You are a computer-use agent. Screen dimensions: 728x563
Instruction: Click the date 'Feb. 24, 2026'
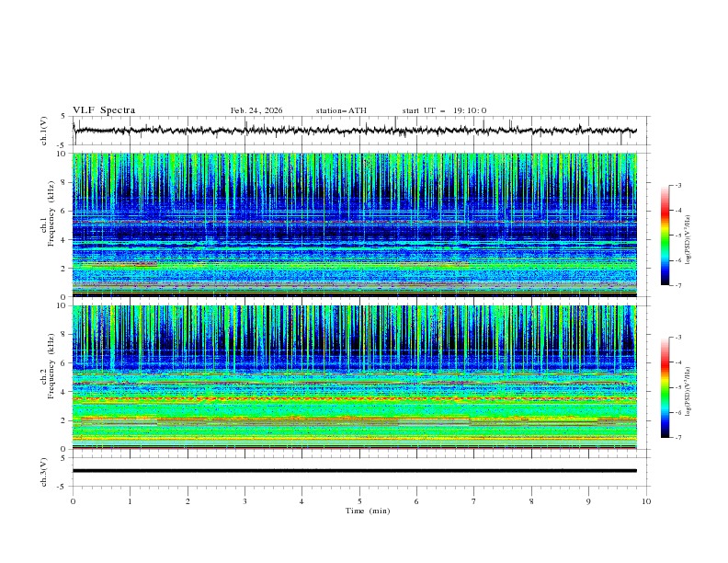(256, 110)
